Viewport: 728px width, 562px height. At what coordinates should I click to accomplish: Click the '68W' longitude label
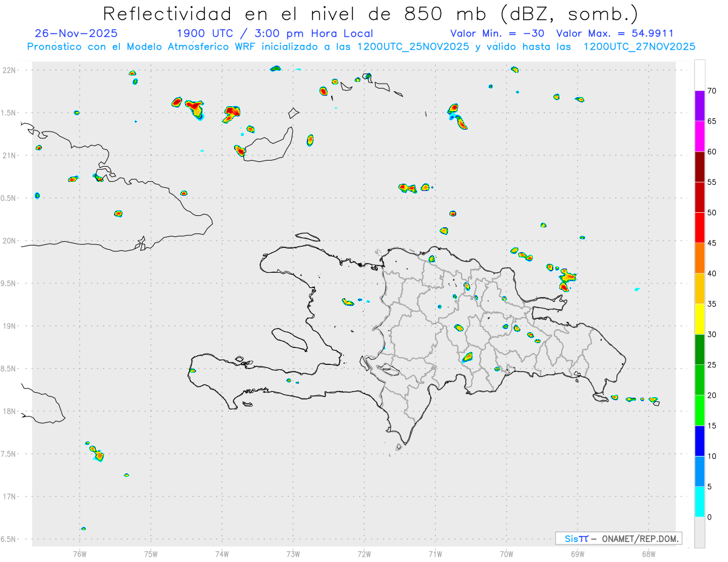[x=649, y=554]
